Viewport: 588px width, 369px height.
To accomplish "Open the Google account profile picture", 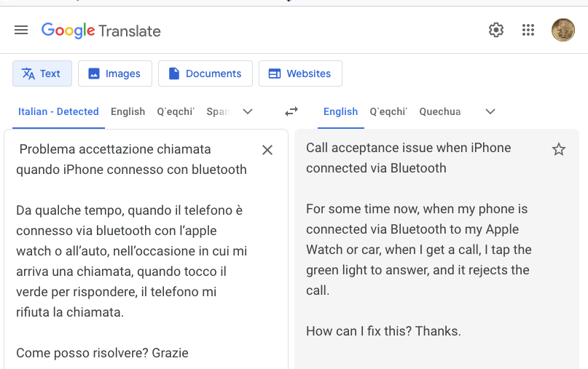I will click(562, 30).
